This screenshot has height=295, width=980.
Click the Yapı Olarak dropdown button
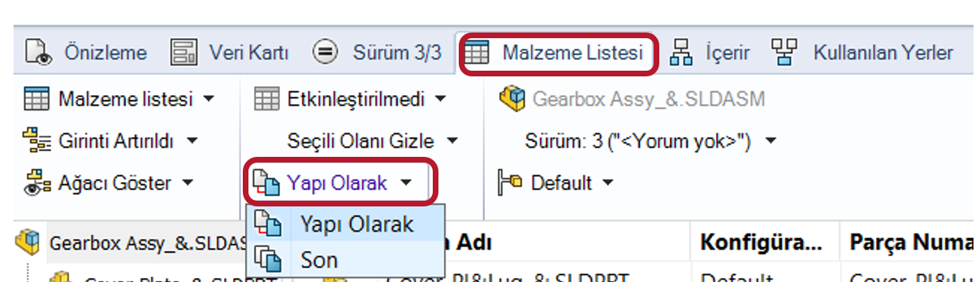[342, 183]
